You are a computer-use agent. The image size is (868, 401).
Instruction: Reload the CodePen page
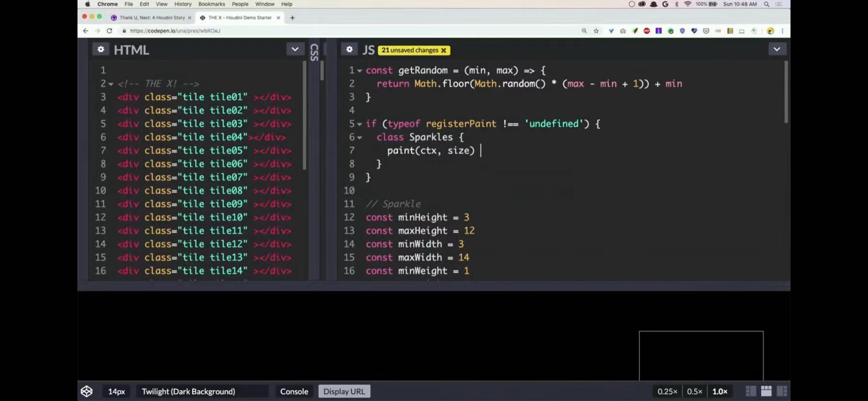(109, 31)
